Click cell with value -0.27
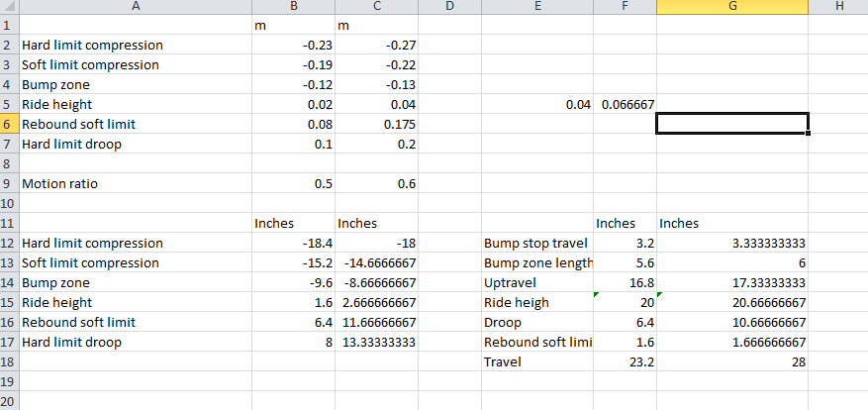Viewport: 868px width, 410px height. tap(376, 45)
